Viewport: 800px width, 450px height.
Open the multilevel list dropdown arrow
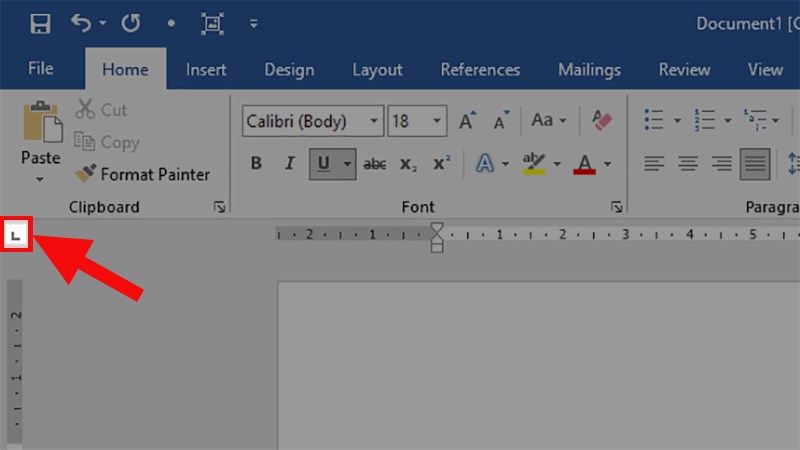776,120
